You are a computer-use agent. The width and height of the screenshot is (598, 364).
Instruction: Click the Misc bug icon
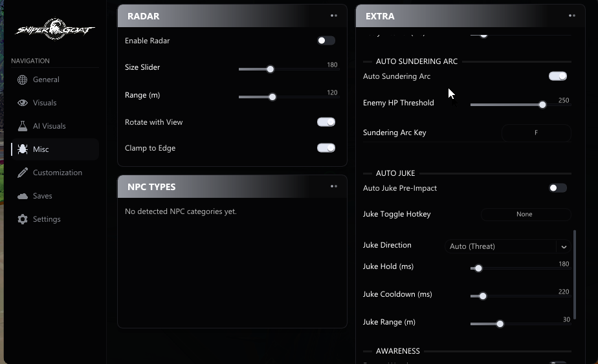[22, 149]
